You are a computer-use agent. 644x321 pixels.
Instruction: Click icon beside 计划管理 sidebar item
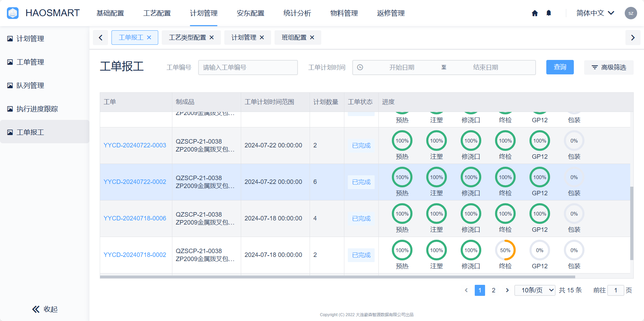[x=10, y=39]
